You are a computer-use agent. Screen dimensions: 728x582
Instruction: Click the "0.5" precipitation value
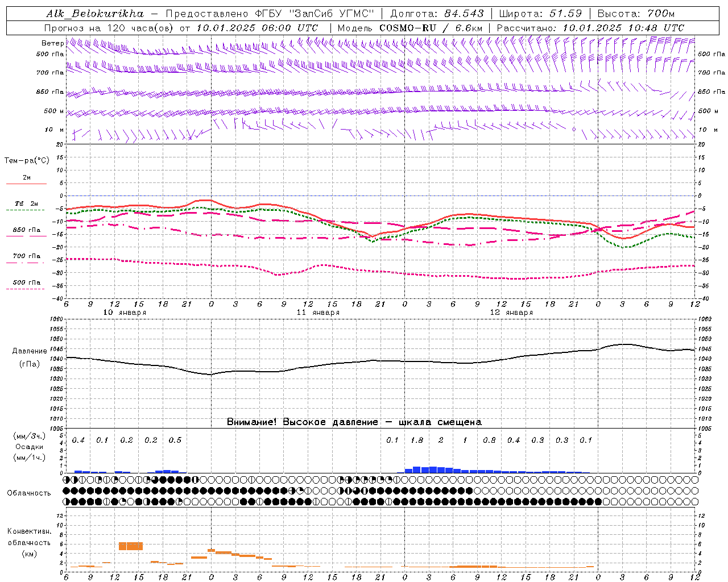(x=175, y=440)
